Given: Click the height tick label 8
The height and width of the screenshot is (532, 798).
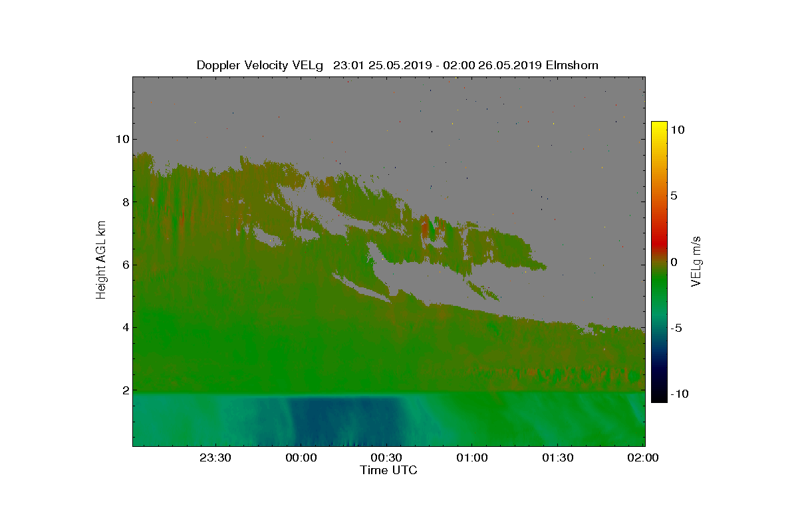Looking at the screenshot, I should [125, 202].
